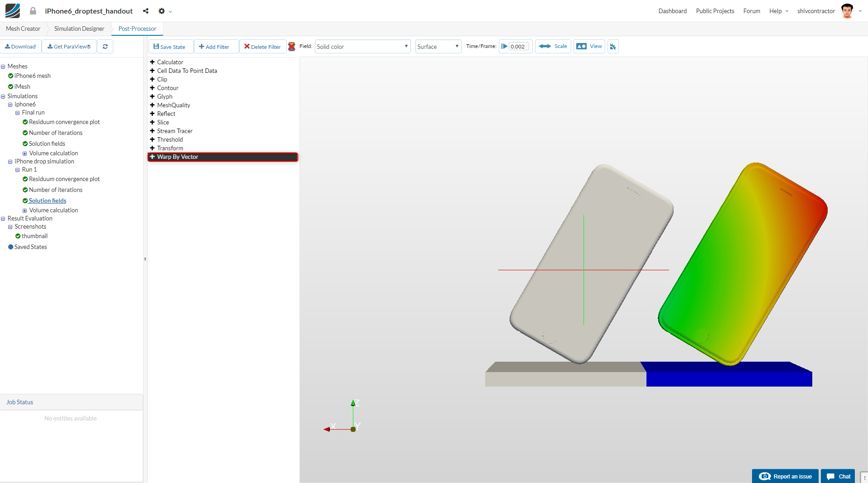Click Report an issue button

[785, 476]
